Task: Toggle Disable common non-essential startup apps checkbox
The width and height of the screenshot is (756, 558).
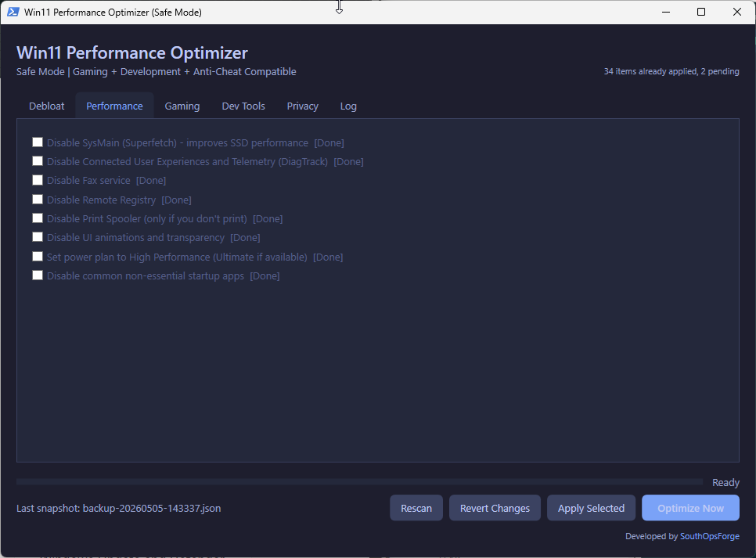Action: click(x=38, y=275)
